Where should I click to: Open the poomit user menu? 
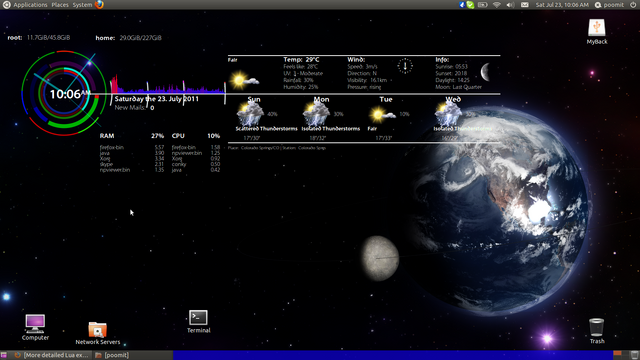(609, 5)
